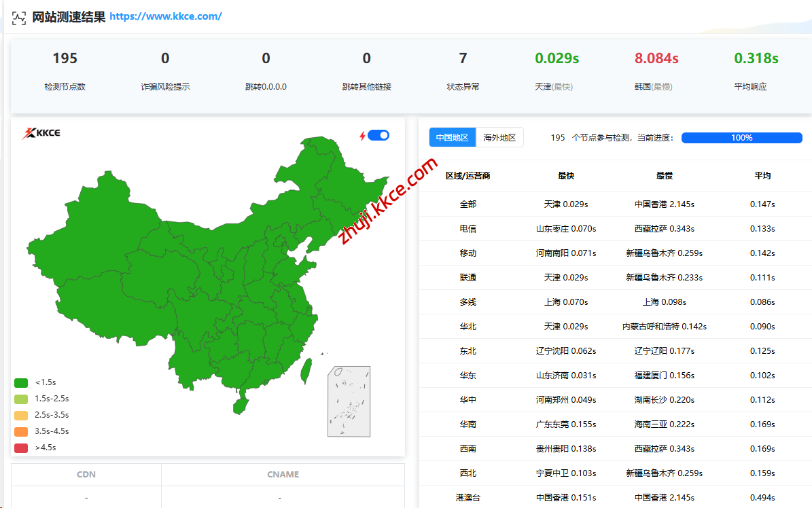812x508 pixels.
Task: Click the green <1.5s legend swatch
Action: coord(20,382)
